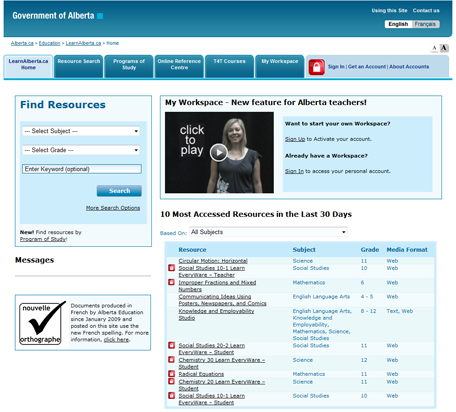Click red icon beside Chemistry 20 Learn EveryWare
456x412 pixels.
coord(171,381)
